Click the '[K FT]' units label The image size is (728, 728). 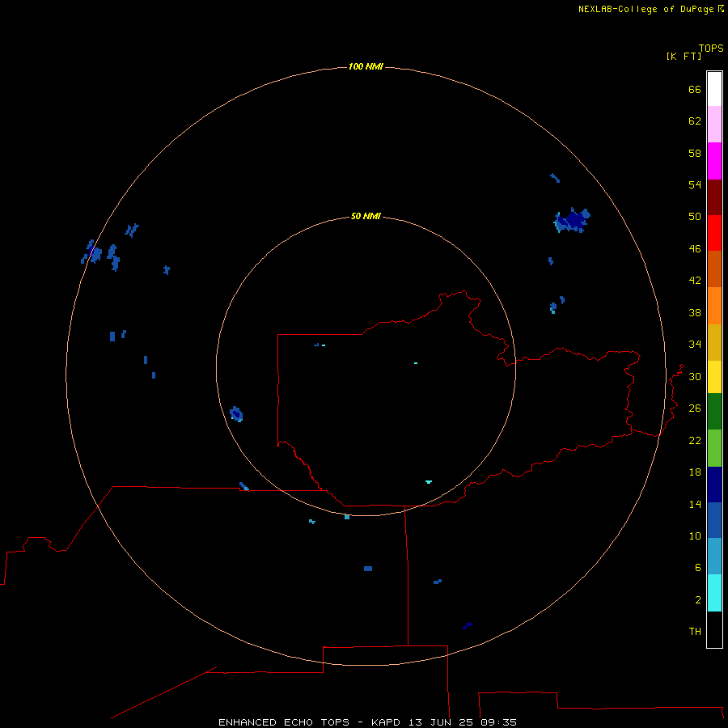684,56
